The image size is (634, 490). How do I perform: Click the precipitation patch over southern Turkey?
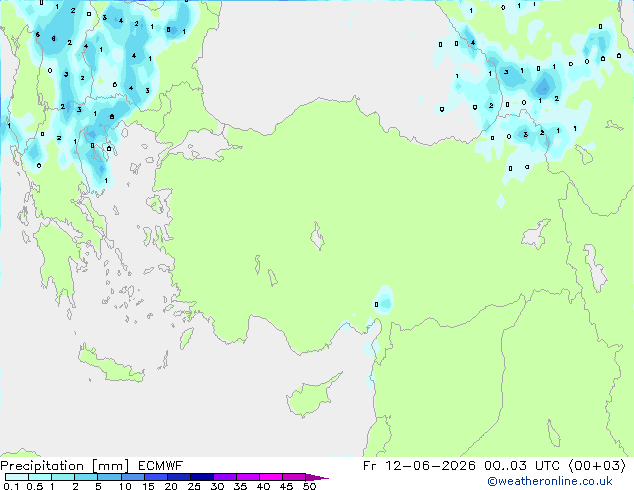(x=383, y=301)
